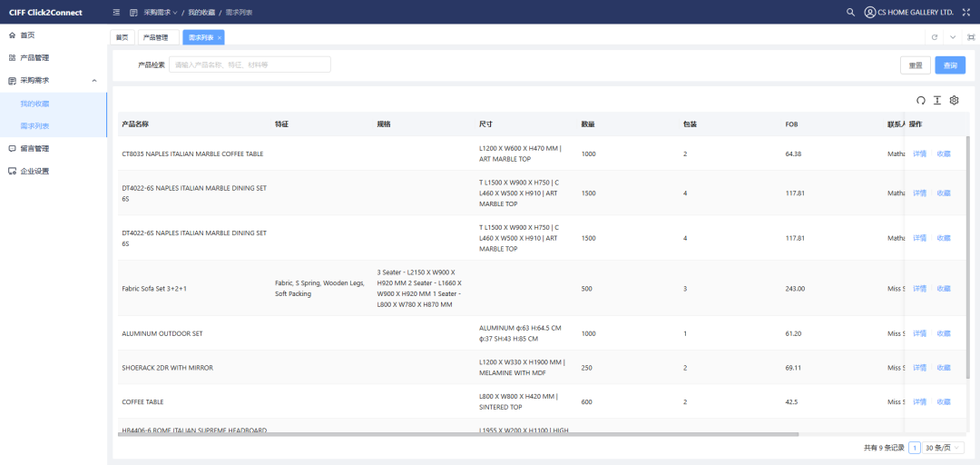Click the blue 查询 button
980x465 pixels.
coord(950,65)
